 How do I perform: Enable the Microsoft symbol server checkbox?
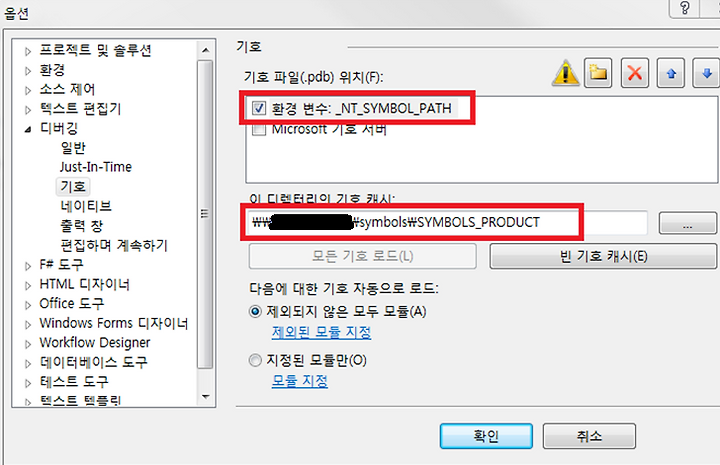coord(259,130)
